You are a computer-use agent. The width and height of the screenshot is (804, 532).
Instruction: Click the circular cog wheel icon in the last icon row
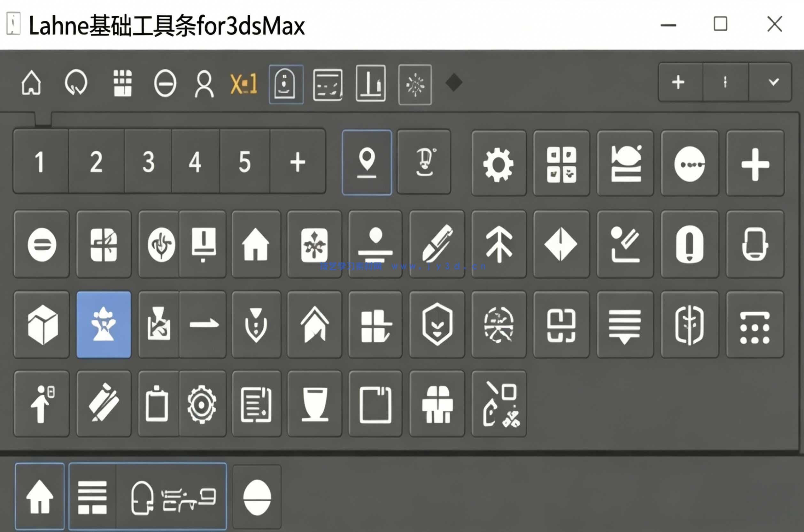pos(203,404)
